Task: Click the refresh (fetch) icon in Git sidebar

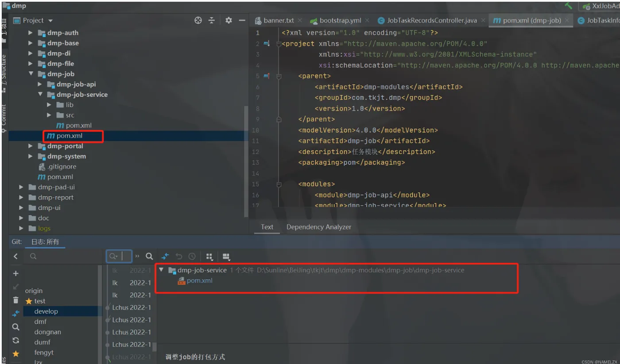Action: [16, 340]
